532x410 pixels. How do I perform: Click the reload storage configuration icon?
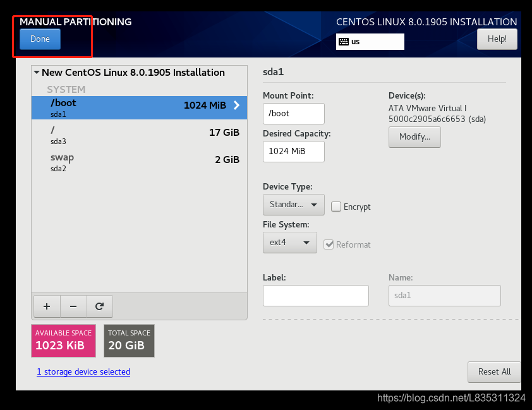pos(99,306)
